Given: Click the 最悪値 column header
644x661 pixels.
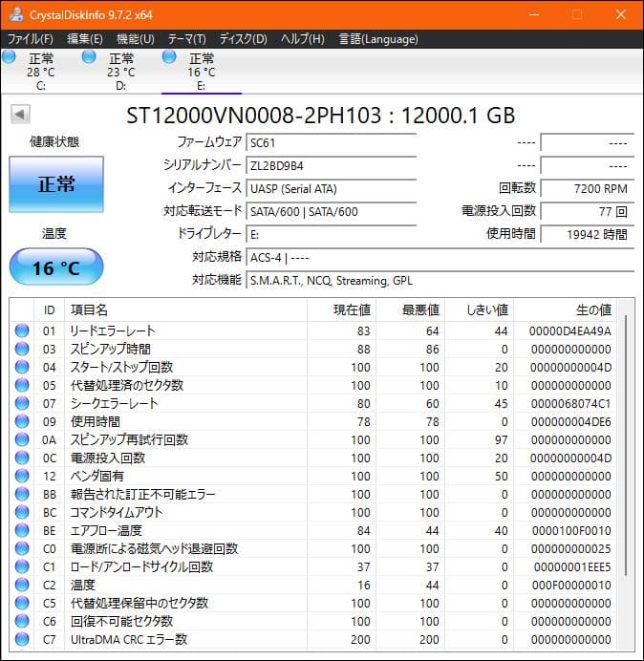Looking at the screenshot, I should click(410, 309).
